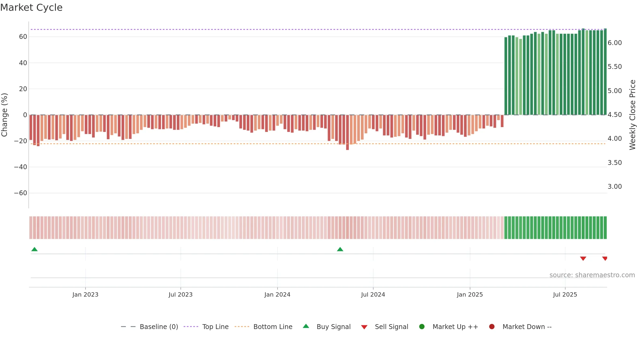Click the 6.00 tick on the right axis

coord(615,43)
